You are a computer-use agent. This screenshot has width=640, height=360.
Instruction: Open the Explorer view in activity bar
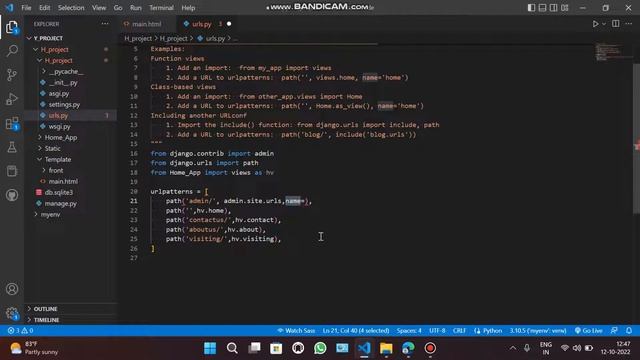coord(12,28)
